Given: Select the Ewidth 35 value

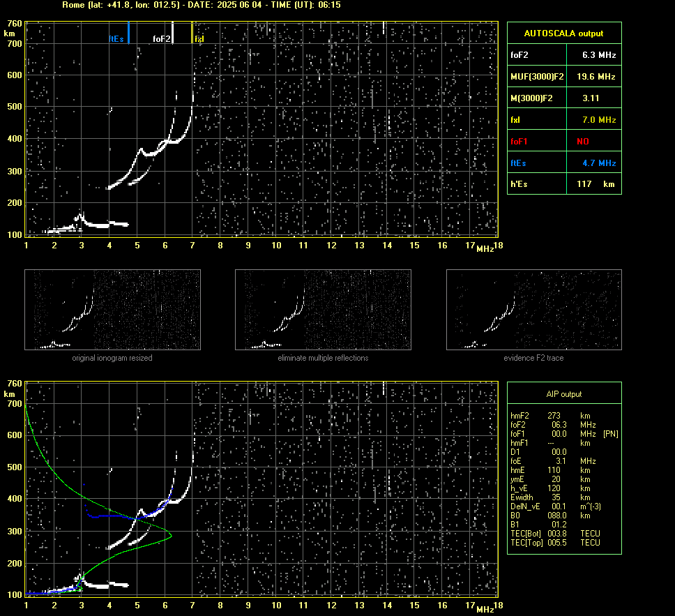Looking at the screenshot, I should (556, 497).
